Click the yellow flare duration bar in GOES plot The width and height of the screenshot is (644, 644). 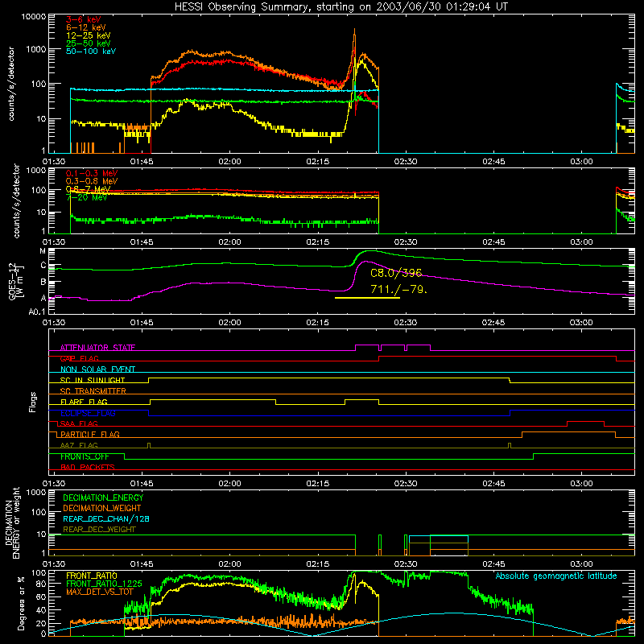click(367, 297)
